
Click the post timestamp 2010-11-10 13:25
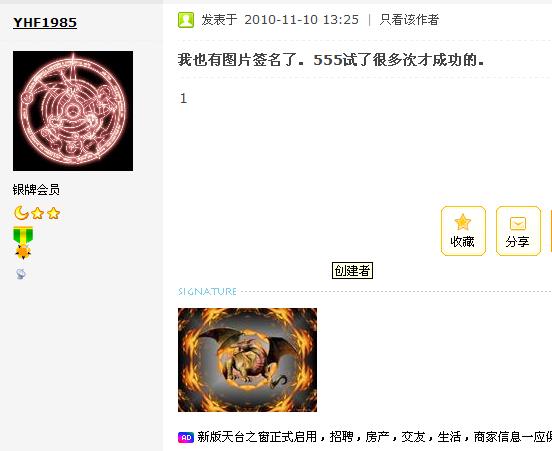301,20
